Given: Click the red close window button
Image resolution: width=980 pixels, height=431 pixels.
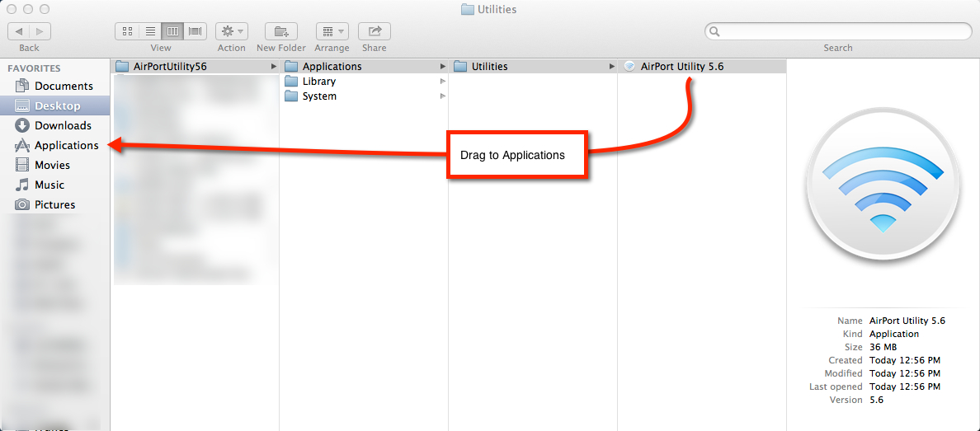Looking at the screenshot, I should click(12, 9).
